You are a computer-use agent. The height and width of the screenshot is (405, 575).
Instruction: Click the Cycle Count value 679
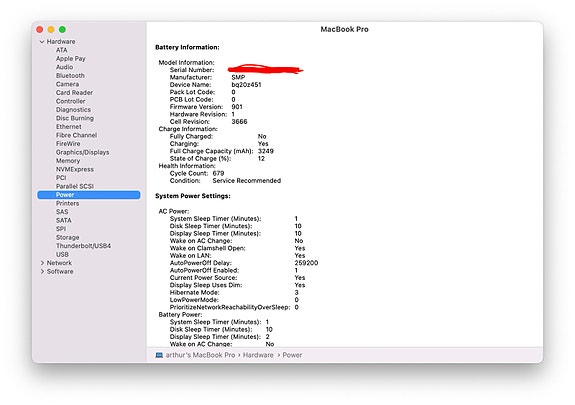click(218, 173)
